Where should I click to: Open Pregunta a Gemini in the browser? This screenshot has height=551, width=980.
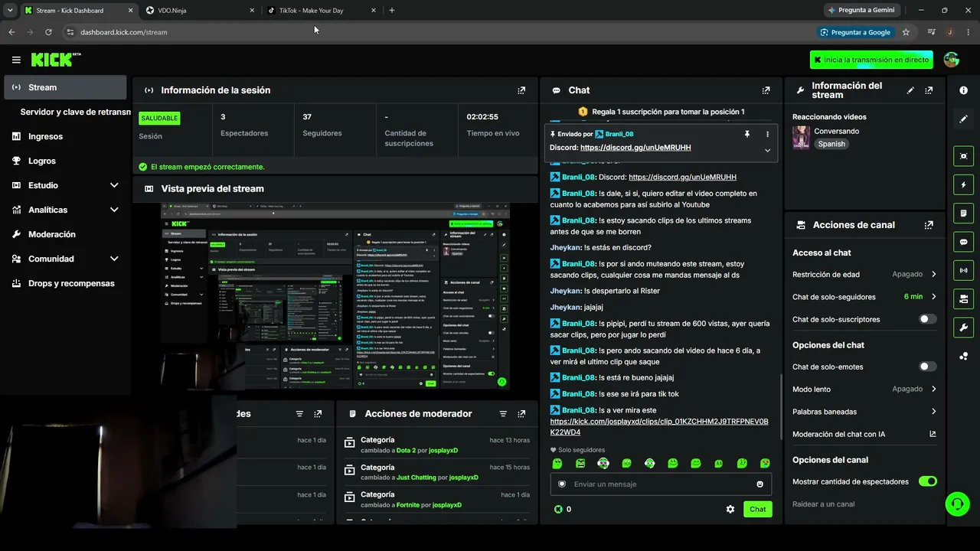[x=861, y=11]
